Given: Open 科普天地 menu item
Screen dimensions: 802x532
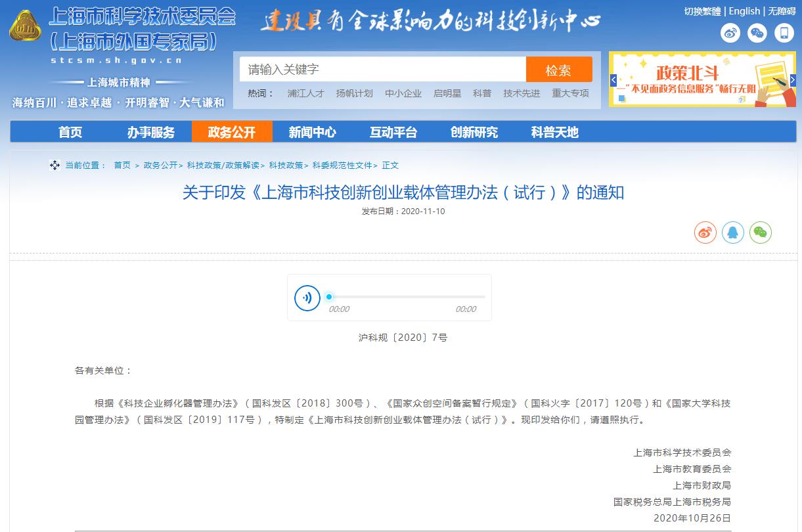Looking at the screenshot, I should (x=555, y=132).
